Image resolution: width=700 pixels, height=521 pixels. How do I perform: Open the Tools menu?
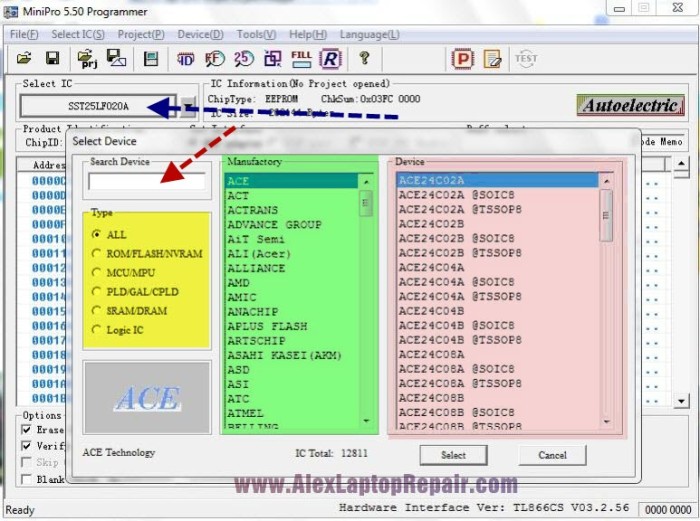pyautogui.click(x=257, y=34)
